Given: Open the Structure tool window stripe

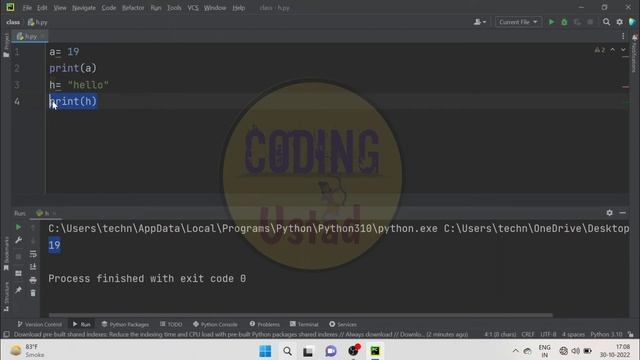Looking at the screenshot, I should (x=6, y=297).
